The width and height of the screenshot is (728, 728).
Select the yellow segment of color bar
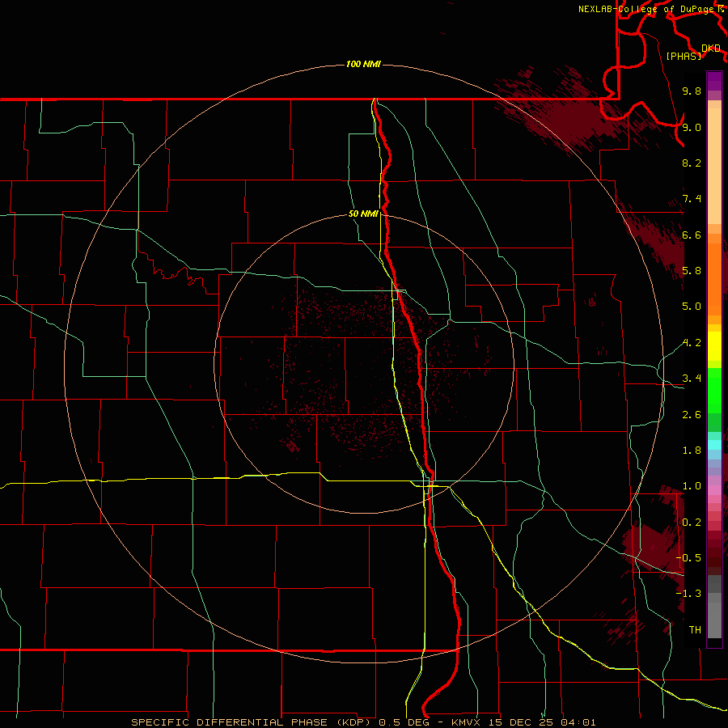click(x=714, y=346)
